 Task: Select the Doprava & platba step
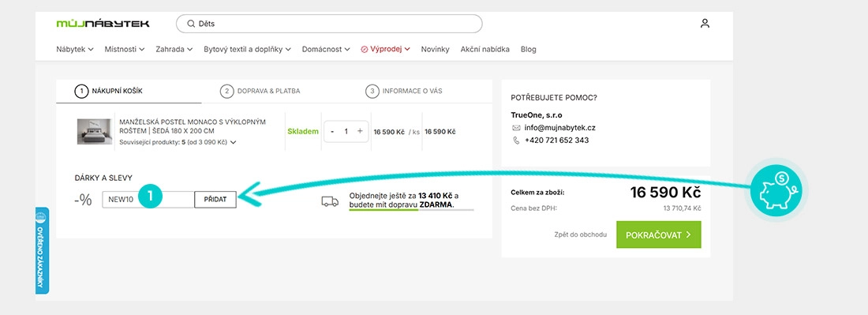click(x=260, y=92)
